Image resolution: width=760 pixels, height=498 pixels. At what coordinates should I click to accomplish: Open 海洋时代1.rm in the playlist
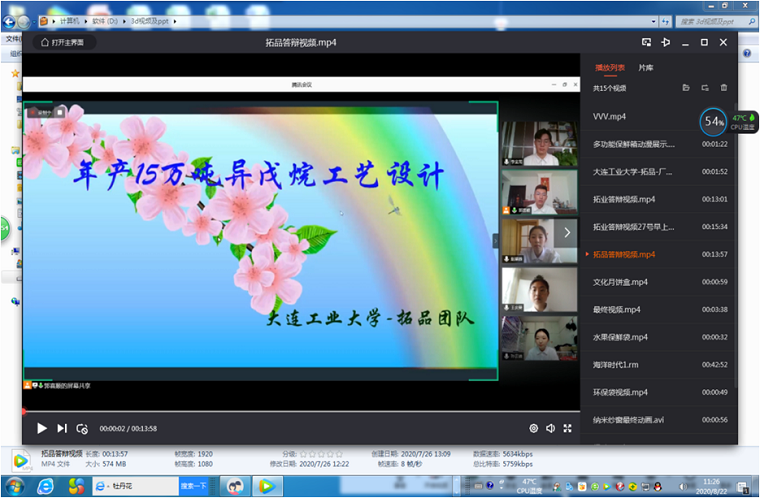click(x=621, y=365)
